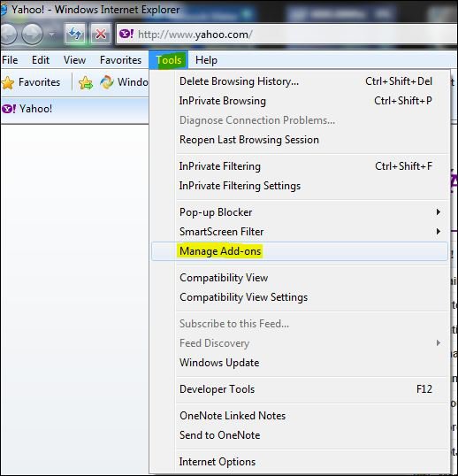Click Subscribe to this Feed entry
Viewport: 458px width, 476px height.
[x=300, y=324]
